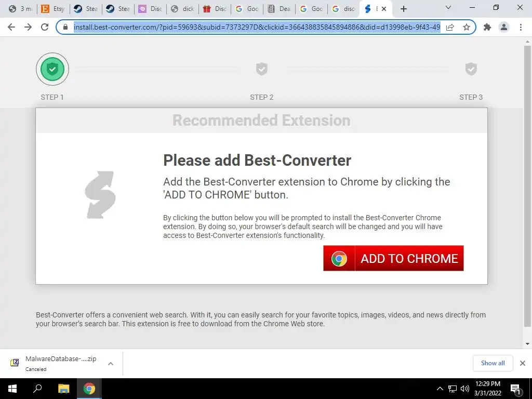Go back using the browser back arrow
This screenshot has height=399, width=532.
pos(11,27)
